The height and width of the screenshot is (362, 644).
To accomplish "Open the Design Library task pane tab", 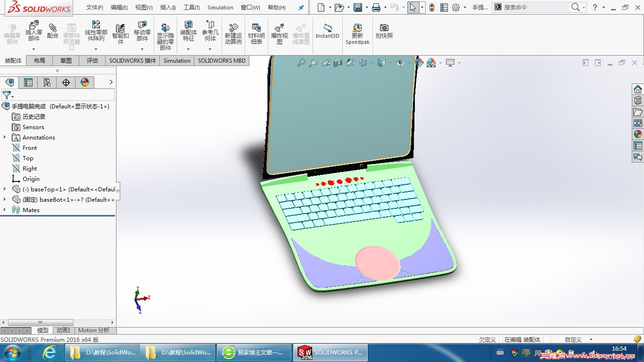I will click(x=638, y=100).
